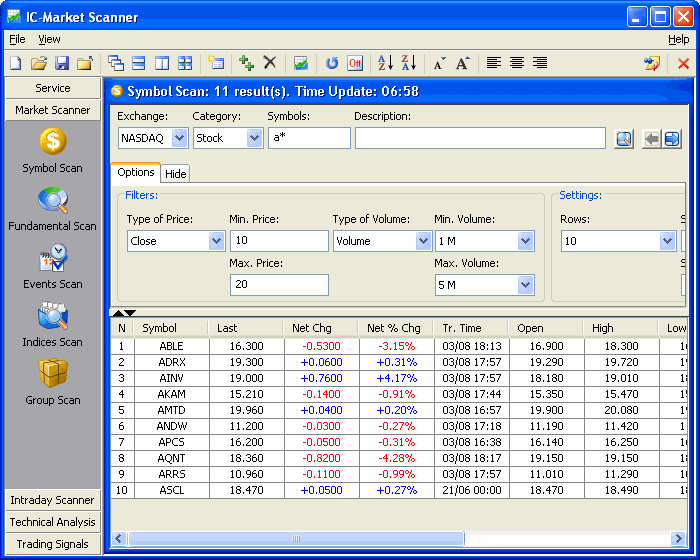The height and width of the screenshot is (560, 700).
Task: Open the Intraday Scanner section
Action: 53,500
